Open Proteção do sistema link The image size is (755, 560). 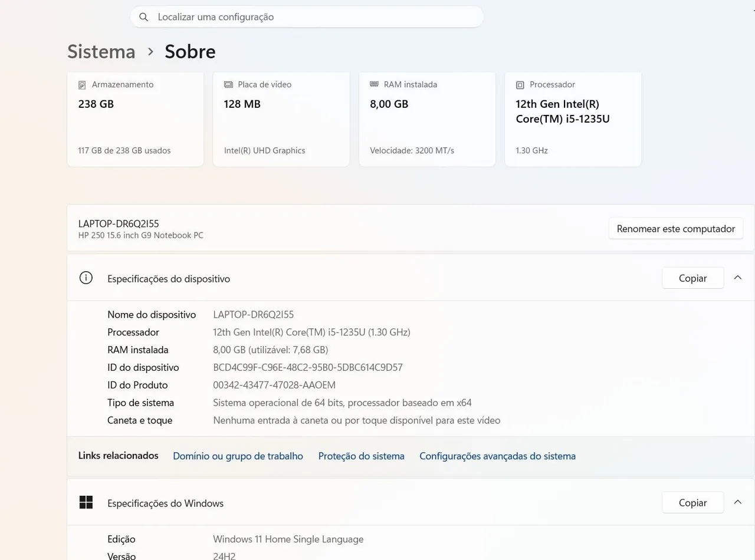[362, 456]
